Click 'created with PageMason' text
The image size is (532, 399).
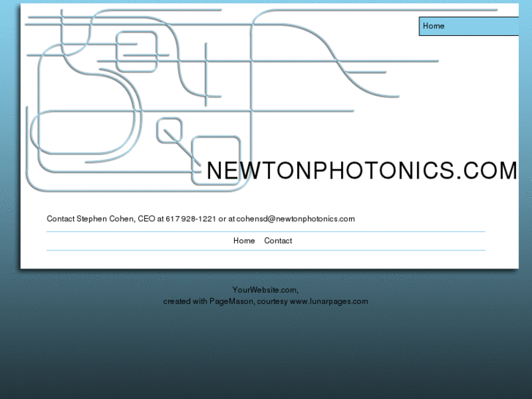[x=209, y=301]
